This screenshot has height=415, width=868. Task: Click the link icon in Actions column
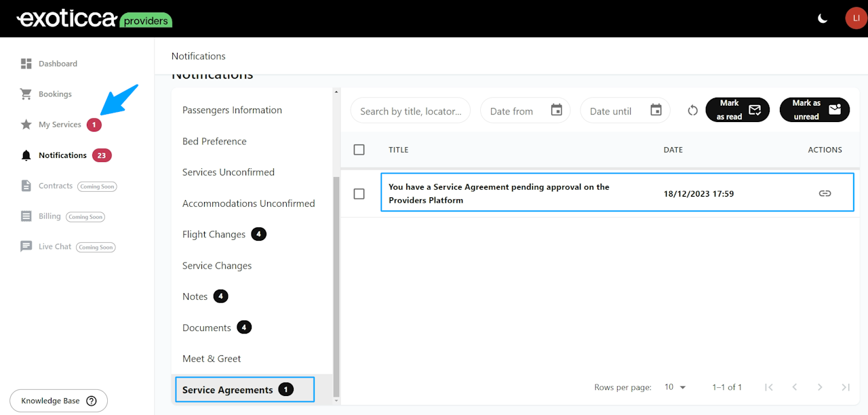point(825,193)
